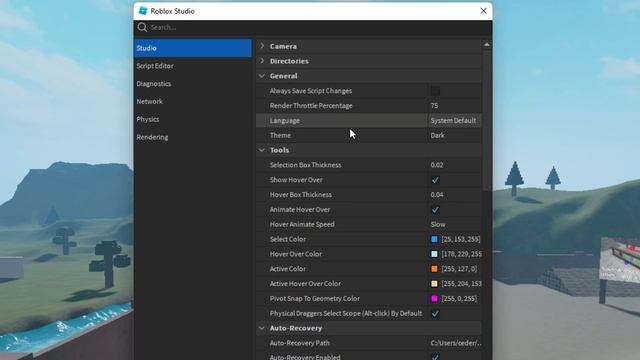The height and width of the screenshot is (360, 640).
Task: Click the Selection Box Thickness label
Action: (305, 165)
